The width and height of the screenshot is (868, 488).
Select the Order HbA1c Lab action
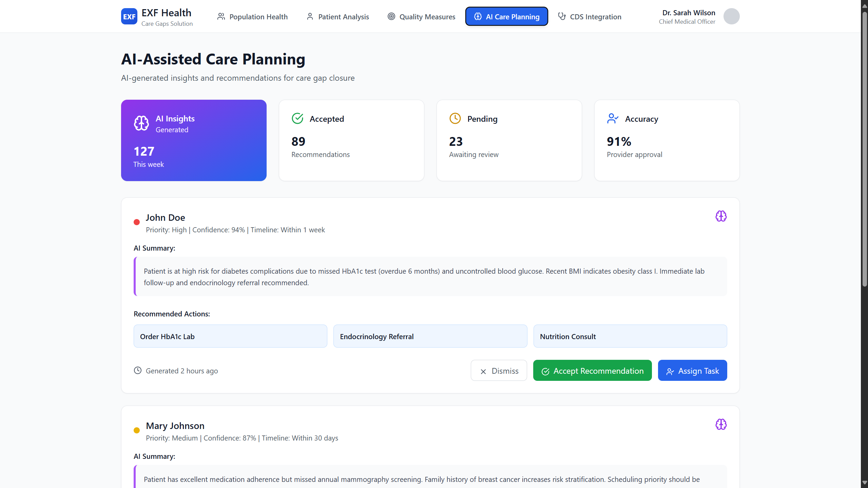(x=230, y=336)
